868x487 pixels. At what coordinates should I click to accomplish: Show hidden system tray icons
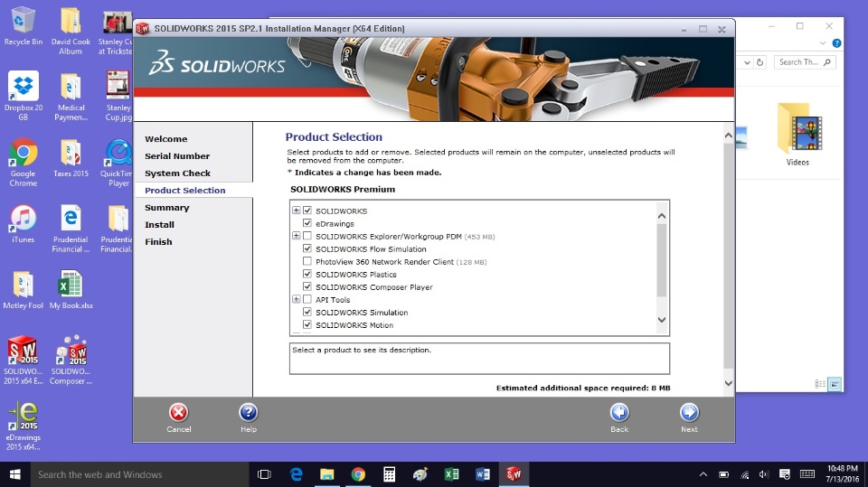tap(703, 474)
